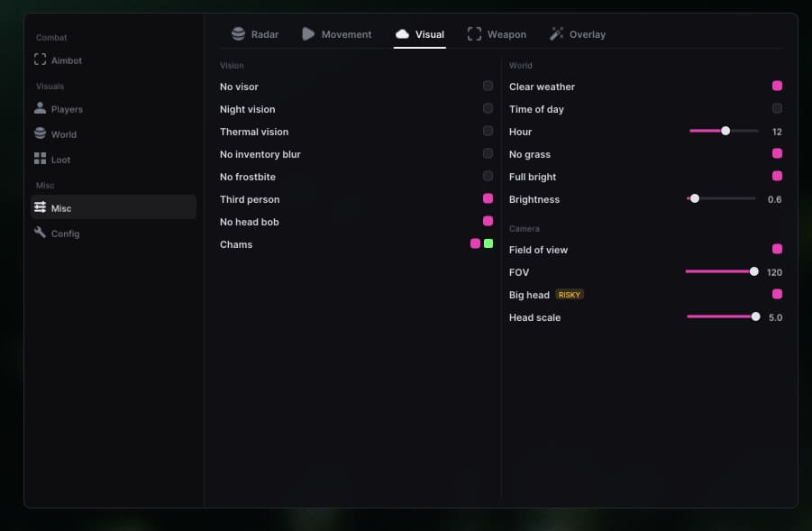
Task: Click the FOV value "120"
Action: (x=775, y=272)
